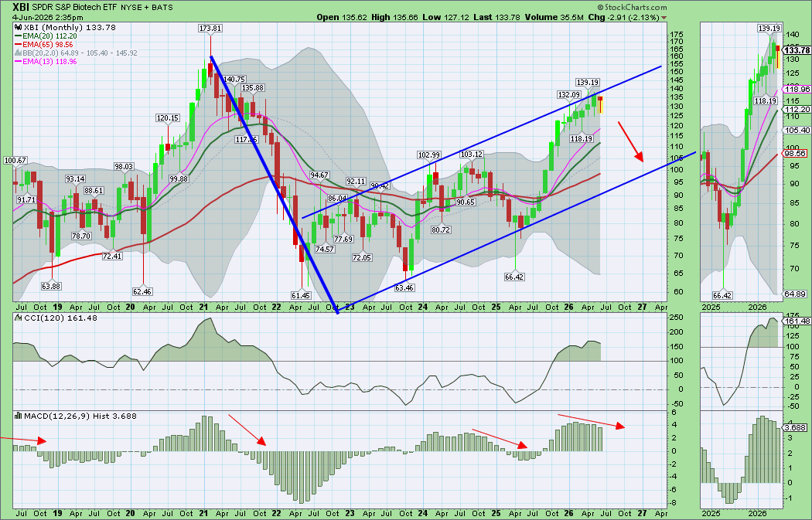Click the MACD(12,26,9) Hist 3.688 label

tap(80, 416)
